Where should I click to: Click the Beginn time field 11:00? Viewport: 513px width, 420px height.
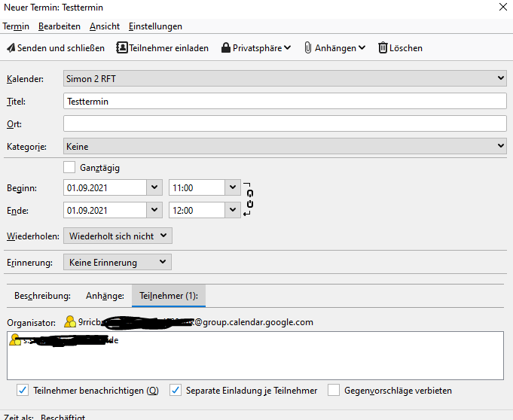coord(197,187)
